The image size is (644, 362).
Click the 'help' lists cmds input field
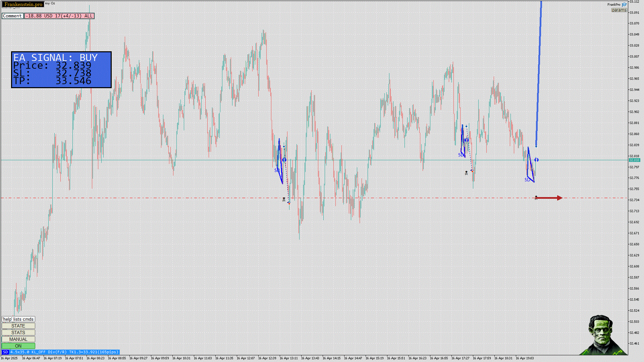pyautogui.click(x=18, y=319)
